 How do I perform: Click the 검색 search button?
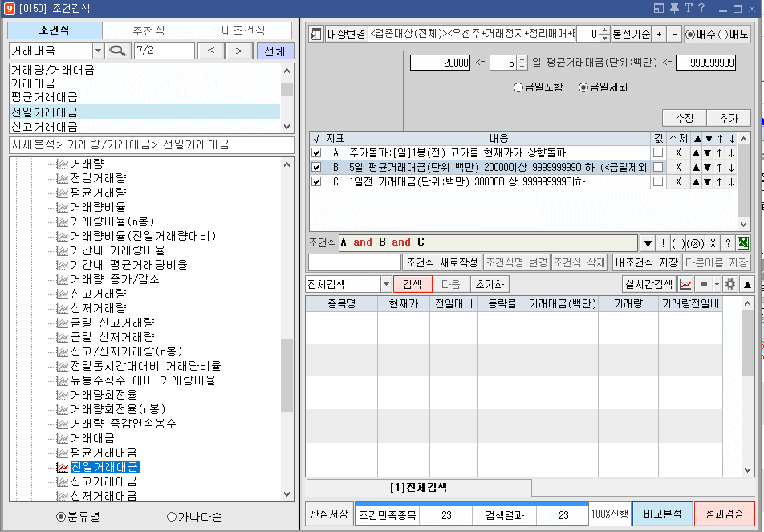pyautogui.click(x=412, y=284)
